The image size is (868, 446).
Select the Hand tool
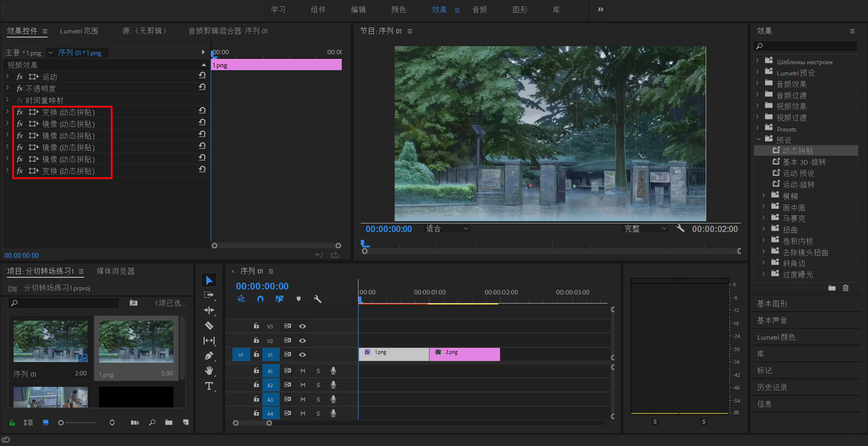pos(209,371)
